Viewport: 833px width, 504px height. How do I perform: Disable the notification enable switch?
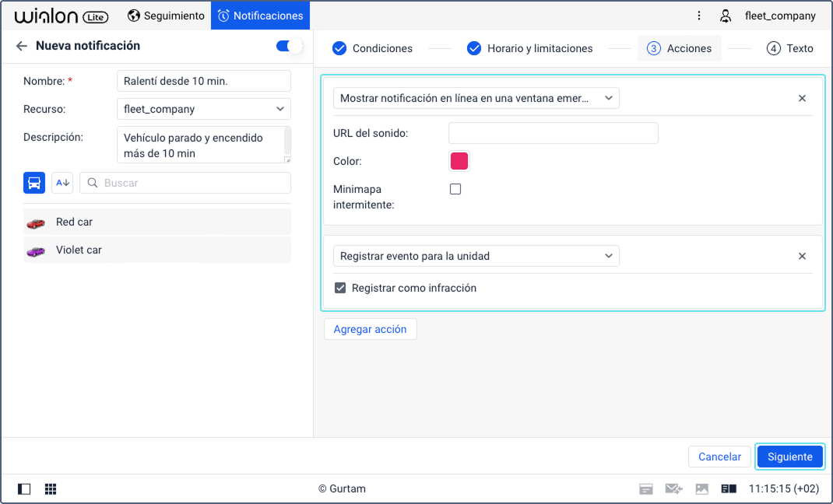pos(289,46)
